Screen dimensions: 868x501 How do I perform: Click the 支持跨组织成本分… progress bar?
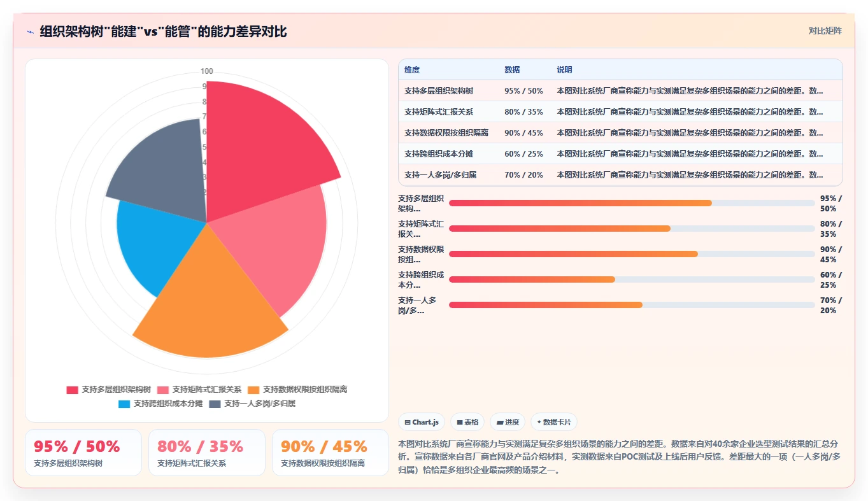[632, 279]
